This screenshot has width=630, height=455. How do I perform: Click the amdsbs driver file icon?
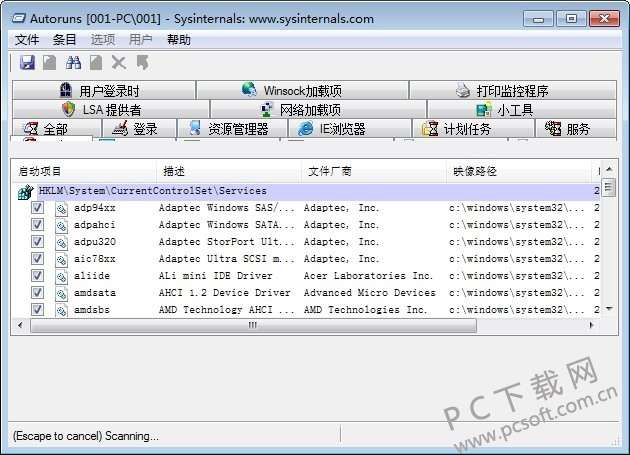pyautogui.click(x=61, y=310)
